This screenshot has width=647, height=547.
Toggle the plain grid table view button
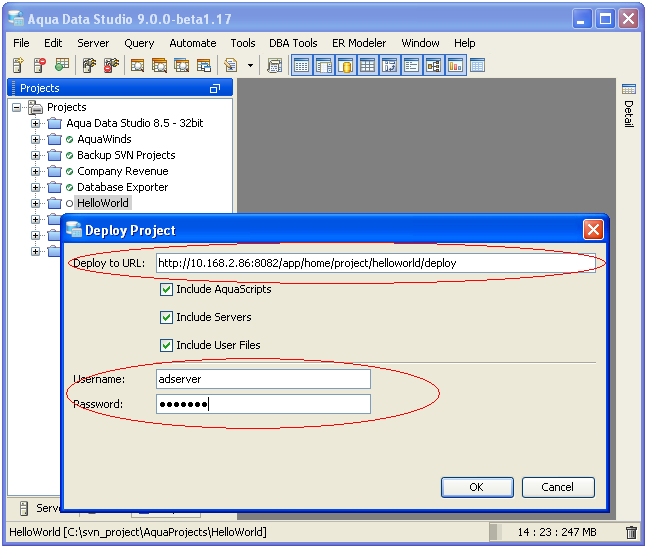[367, 66]
